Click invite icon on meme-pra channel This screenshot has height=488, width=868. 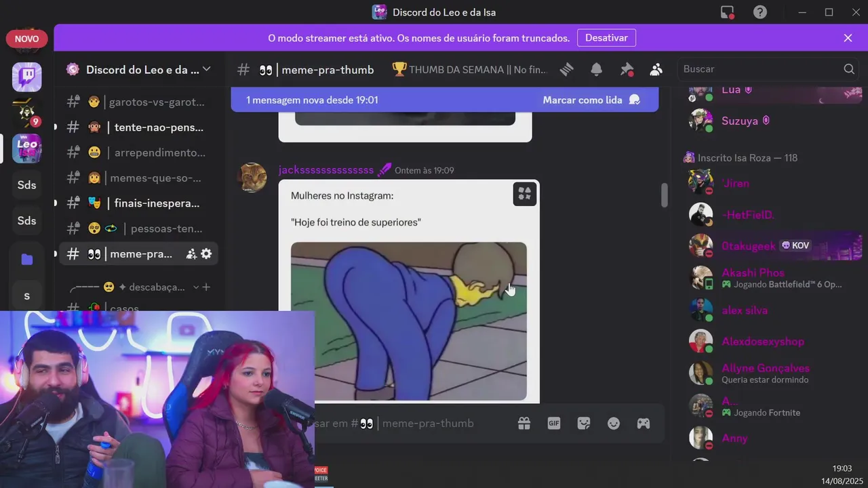(191, 254)
